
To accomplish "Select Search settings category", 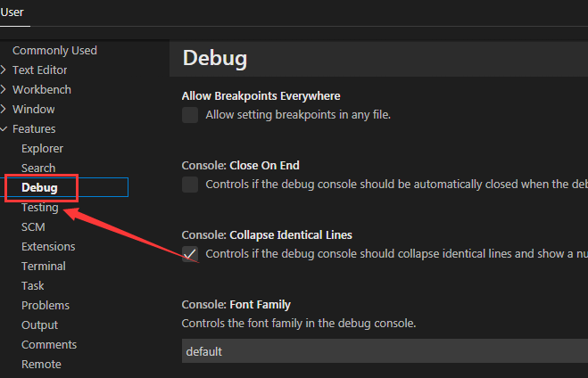I will click(38, 168).
